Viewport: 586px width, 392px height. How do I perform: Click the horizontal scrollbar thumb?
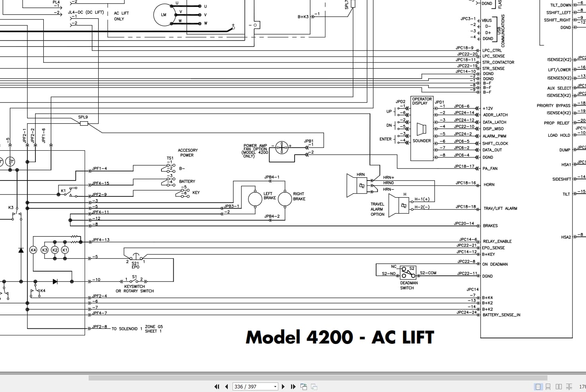click(318, 378)
